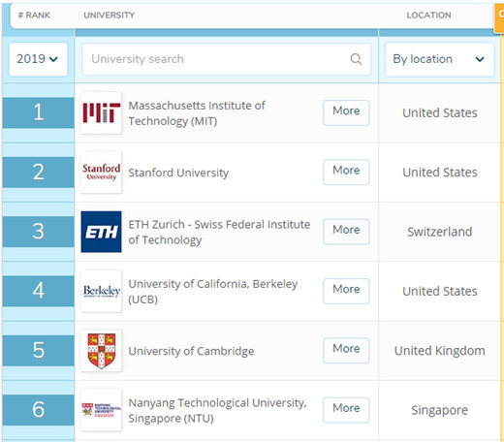The width and height of the screenshot is (504, 442).
Task: Click More for UC Berkeley
Action: [x=346, y=291]
